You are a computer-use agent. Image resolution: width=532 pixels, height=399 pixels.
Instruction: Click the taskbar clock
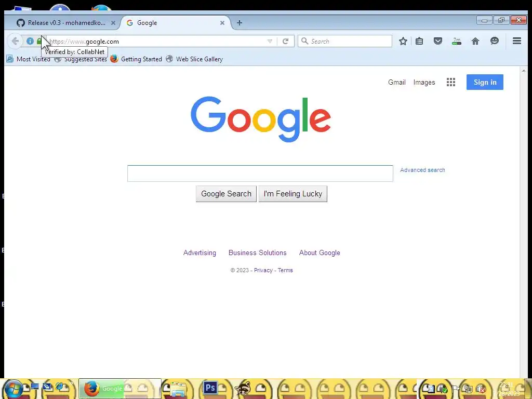coord(506,389)
